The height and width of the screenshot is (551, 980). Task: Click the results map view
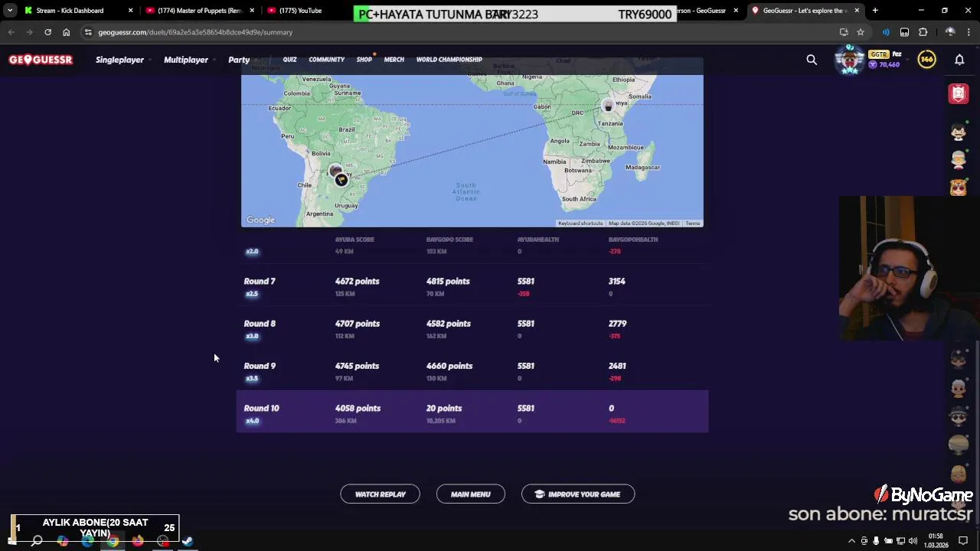[472, 144]
